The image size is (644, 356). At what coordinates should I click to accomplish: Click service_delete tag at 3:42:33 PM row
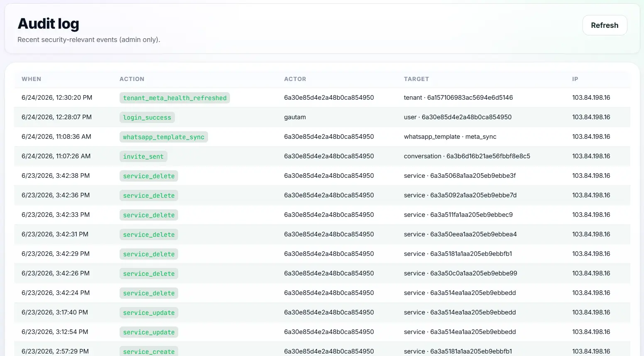[x=149, y=215]
